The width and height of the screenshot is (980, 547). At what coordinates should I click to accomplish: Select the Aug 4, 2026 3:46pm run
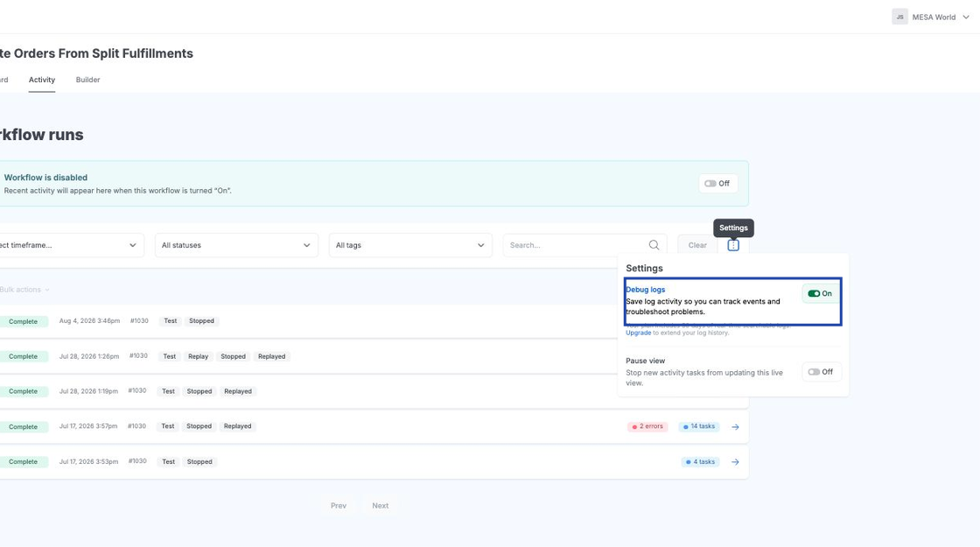click(x=89, y=320)
